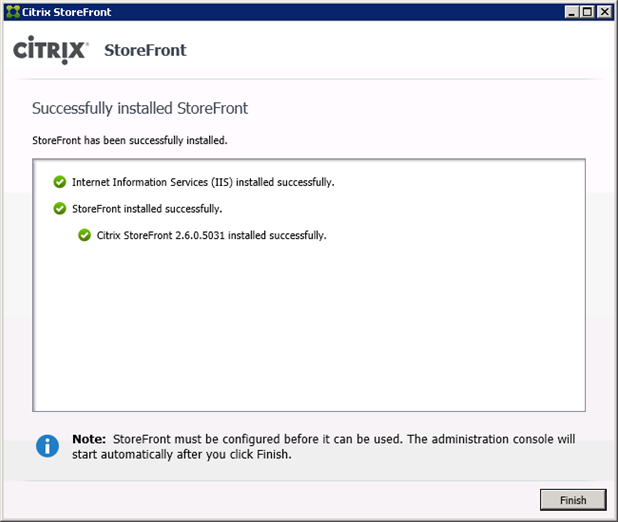Select the Citrix StoreFront 2.6.0.5031 line

click(212, 236)
